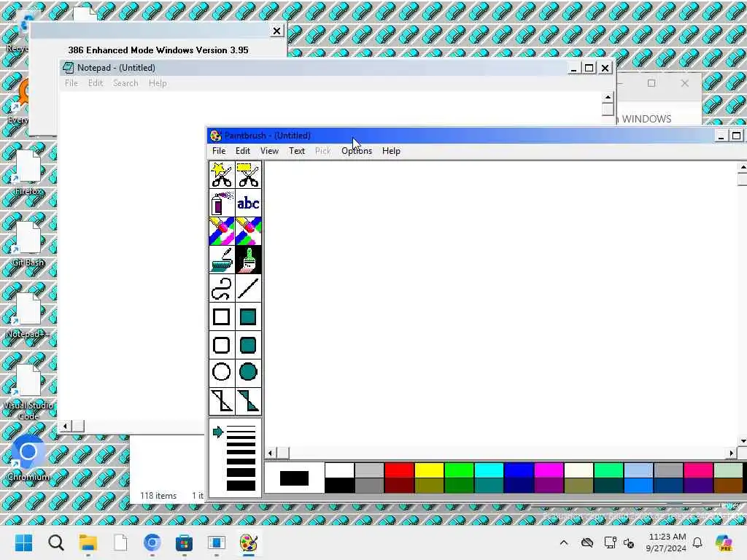
Task: Open the Paintbrush taskbar icon
Action: 248,542
